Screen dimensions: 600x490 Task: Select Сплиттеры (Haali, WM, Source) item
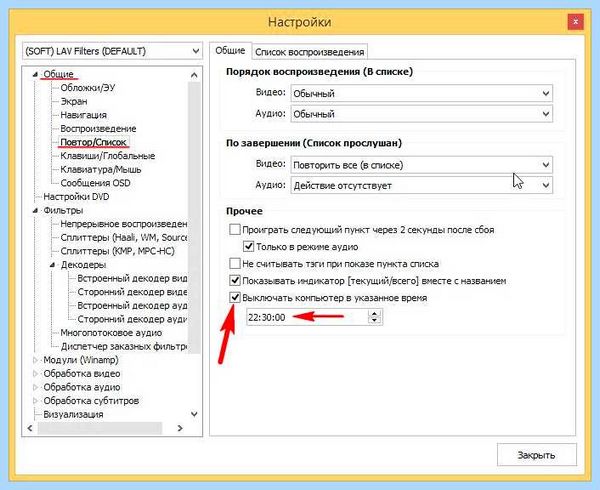tap(124, 238)
